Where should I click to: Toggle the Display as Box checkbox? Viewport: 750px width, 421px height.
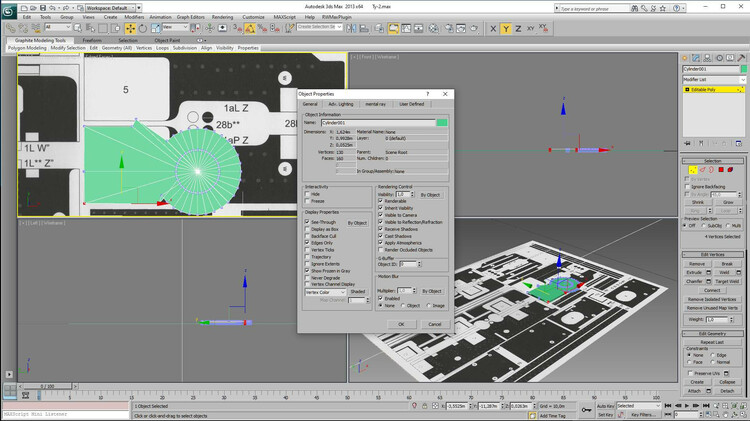click(x=307, y=229)
